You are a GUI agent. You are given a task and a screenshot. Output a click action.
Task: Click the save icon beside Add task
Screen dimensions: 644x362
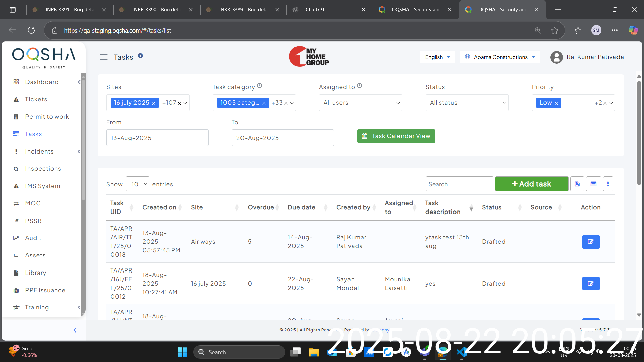[577, 184]
